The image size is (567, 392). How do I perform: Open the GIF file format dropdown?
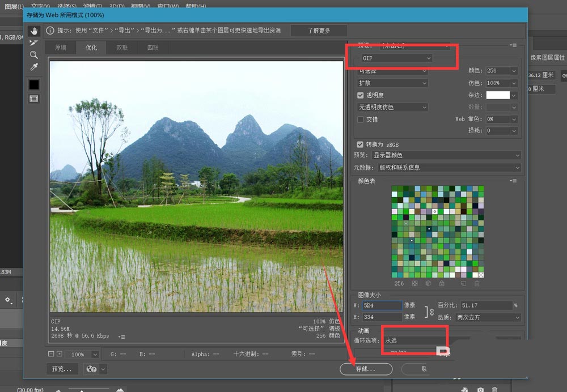click(397, 58)
